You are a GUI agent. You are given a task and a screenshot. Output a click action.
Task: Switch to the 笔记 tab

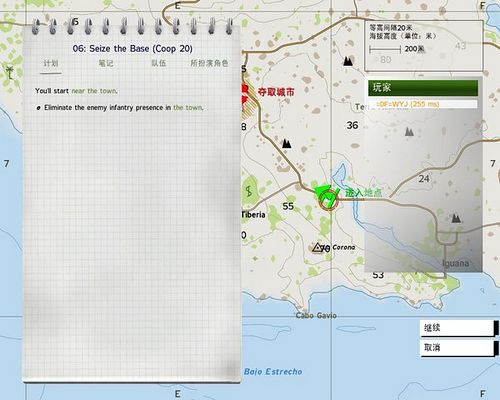click(x=106, y=63)
